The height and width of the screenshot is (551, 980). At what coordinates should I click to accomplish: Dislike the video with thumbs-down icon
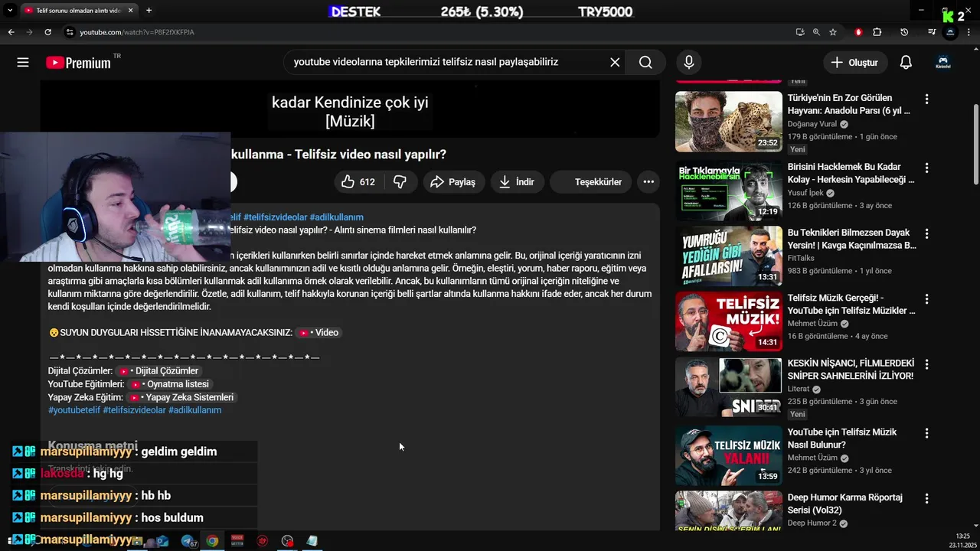point(400,181)
